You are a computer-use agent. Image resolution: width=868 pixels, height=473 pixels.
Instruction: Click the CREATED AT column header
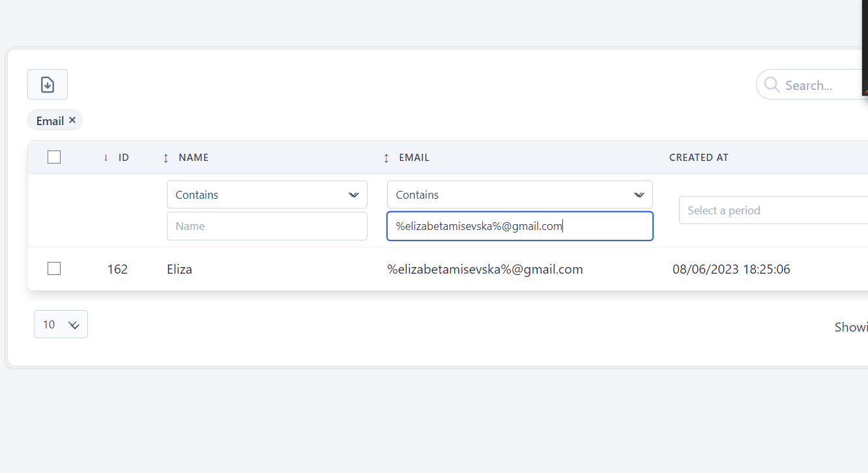point(699,158)
